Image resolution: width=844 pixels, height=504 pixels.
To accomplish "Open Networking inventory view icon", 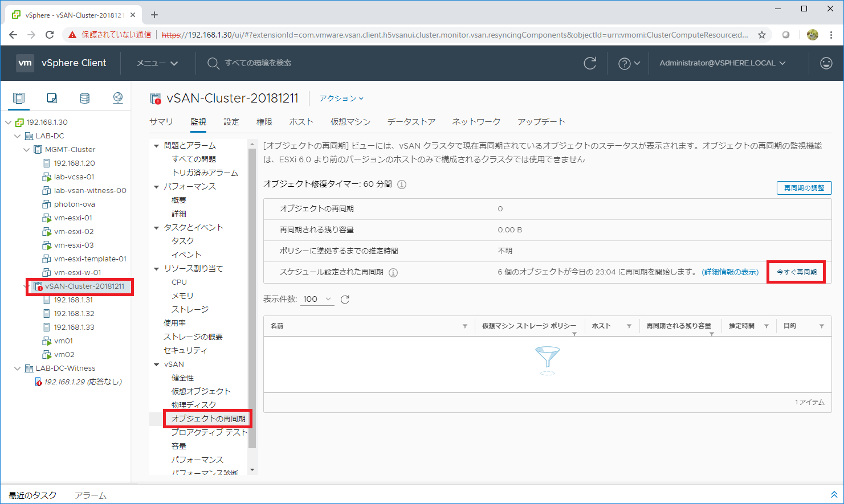I will (x=118, y=99).
